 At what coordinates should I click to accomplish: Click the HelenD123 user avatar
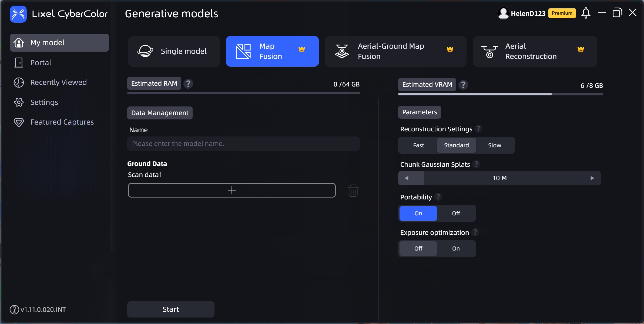[503, 13]
